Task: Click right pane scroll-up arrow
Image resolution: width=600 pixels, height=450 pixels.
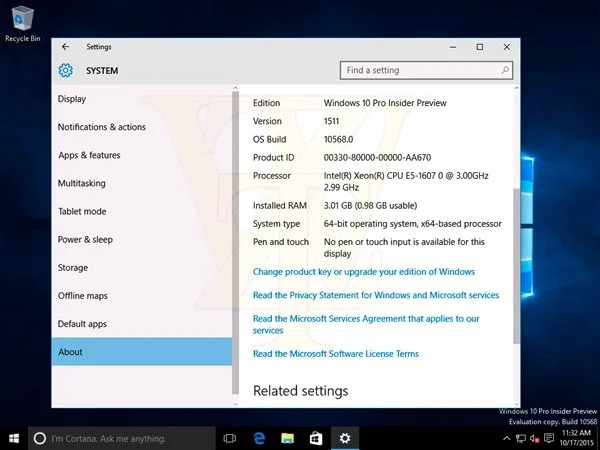Action: click(x=517, y=88)
